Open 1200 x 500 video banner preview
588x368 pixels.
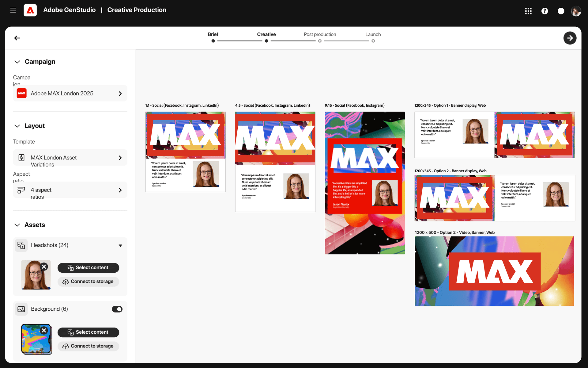(494, 271)
